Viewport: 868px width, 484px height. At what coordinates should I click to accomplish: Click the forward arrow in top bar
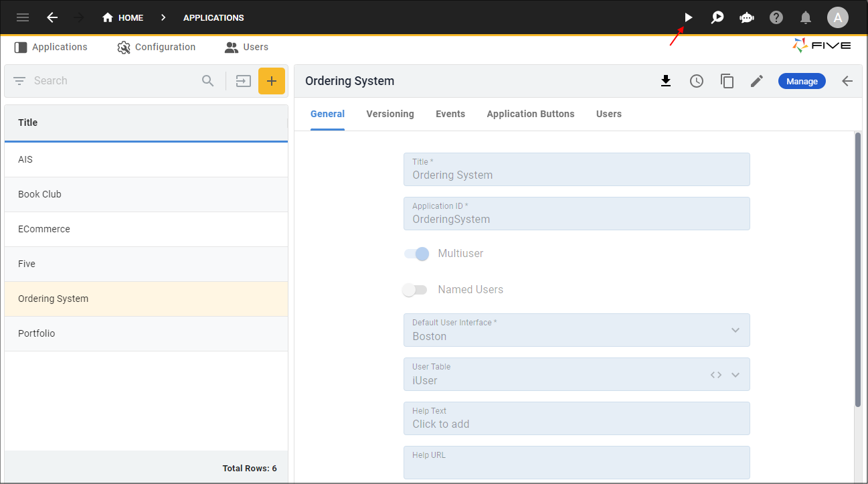coord(79,17)
